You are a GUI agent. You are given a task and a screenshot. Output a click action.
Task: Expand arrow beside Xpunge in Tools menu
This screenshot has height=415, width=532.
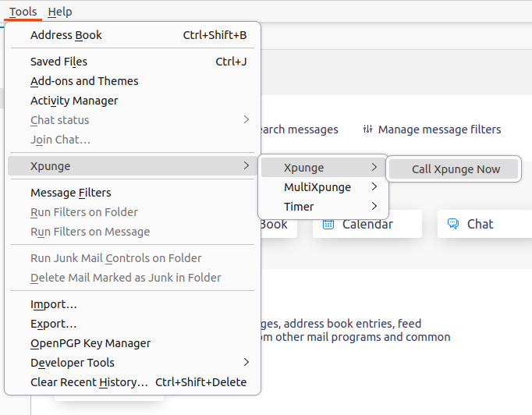[246, 165]
